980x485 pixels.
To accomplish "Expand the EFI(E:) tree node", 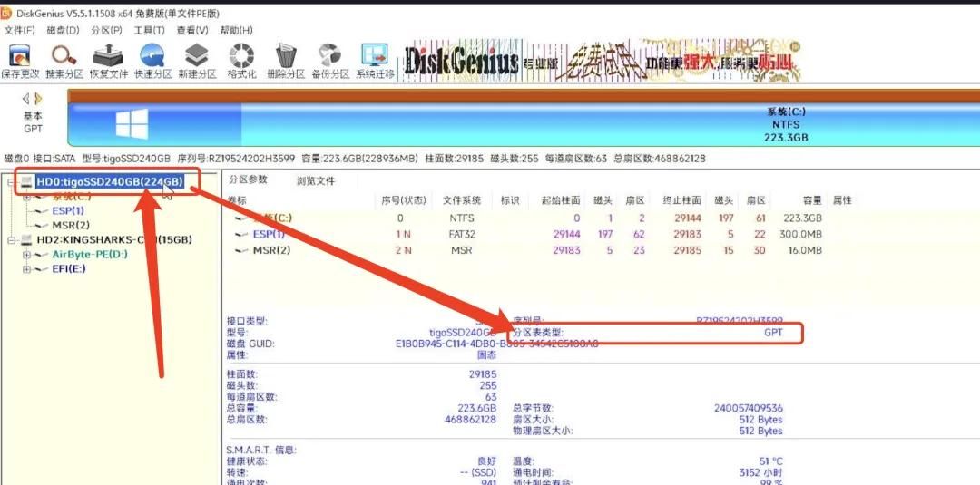I will pyautogui.click(x=26, y=269).
